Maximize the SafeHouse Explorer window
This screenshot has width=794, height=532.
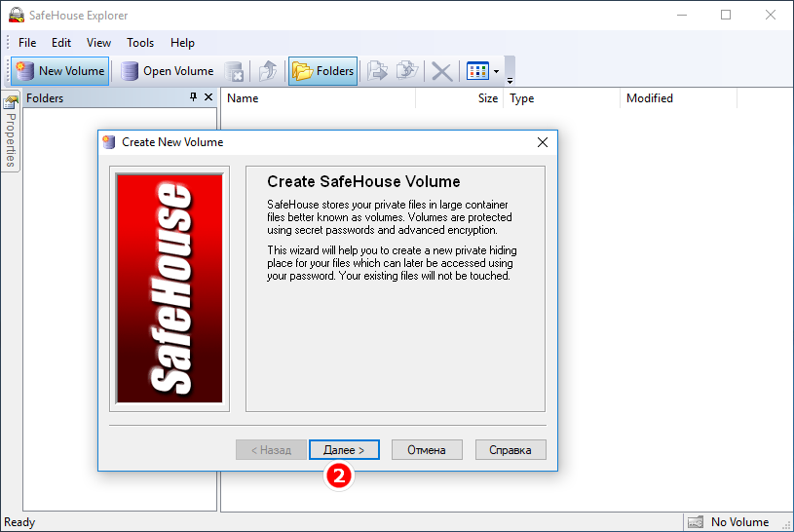(x=726, y=15)
